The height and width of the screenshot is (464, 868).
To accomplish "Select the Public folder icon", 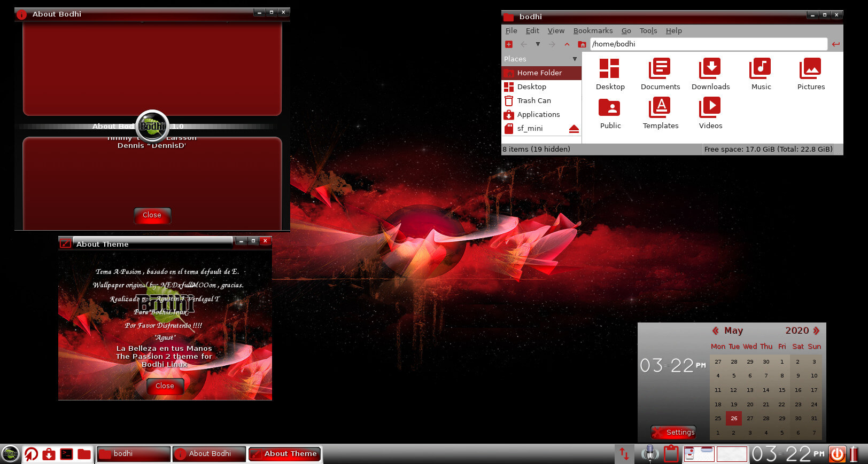I will (x=610, y=113).
